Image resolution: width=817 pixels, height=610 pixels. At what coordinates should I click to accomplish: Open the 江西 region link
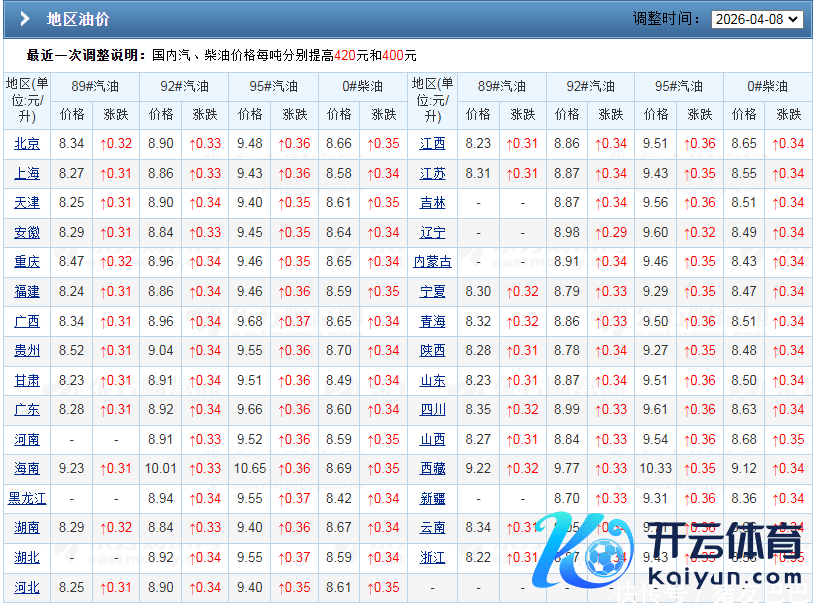pos(433,144)
